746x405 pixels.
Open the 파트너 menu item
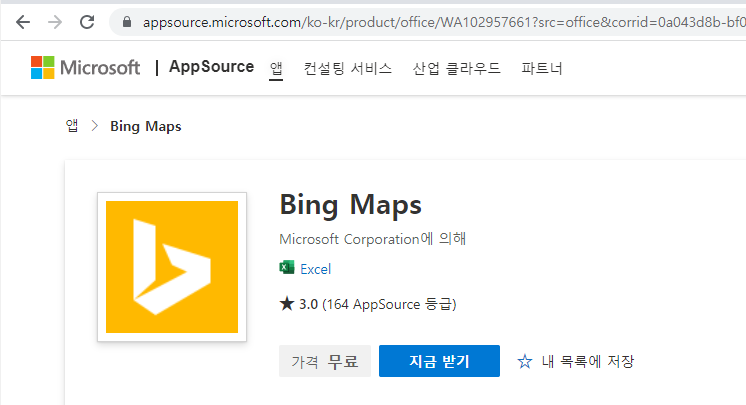point(542,69)
